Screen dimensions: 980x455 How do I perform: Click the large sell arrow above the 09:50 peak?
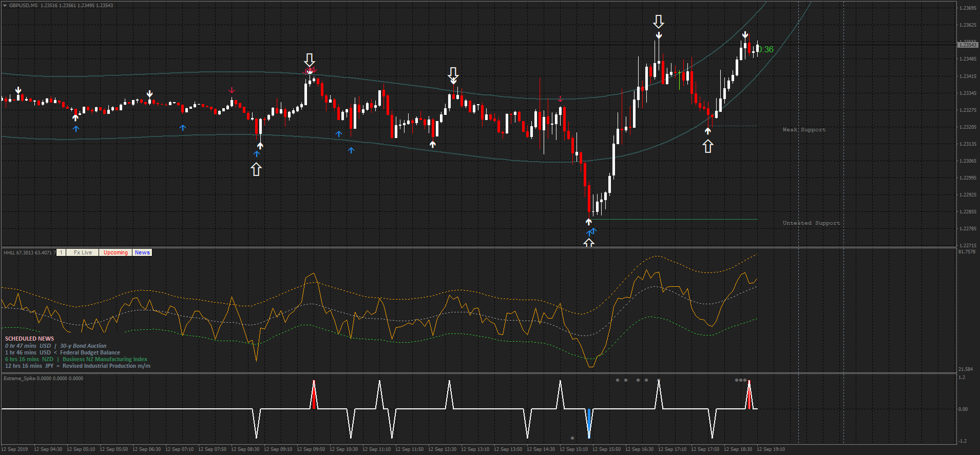click(x=310, y=60)
